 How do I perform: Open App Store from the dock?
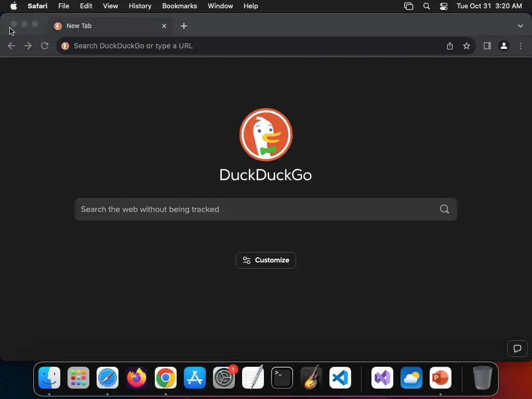(195, 378)
